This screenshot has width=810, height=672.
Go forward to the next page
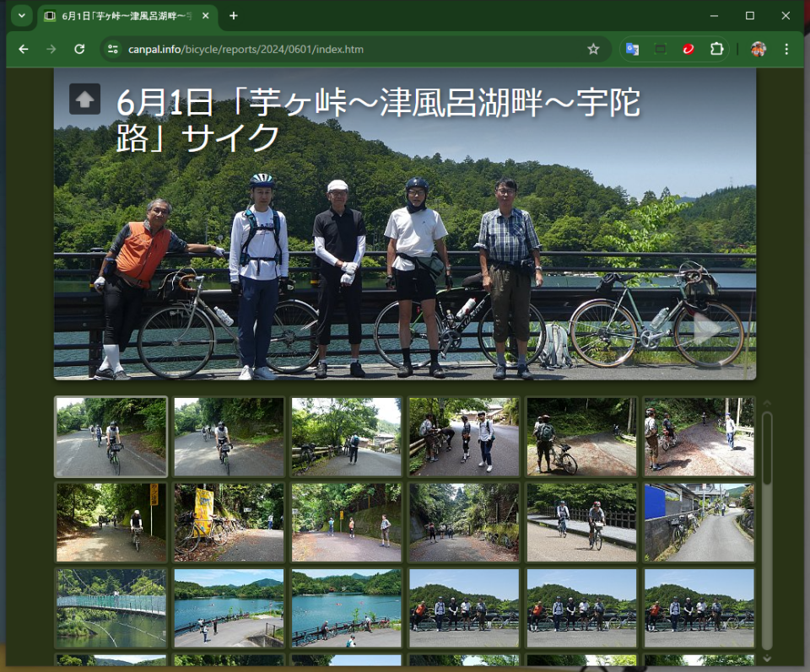pos(51,49)
